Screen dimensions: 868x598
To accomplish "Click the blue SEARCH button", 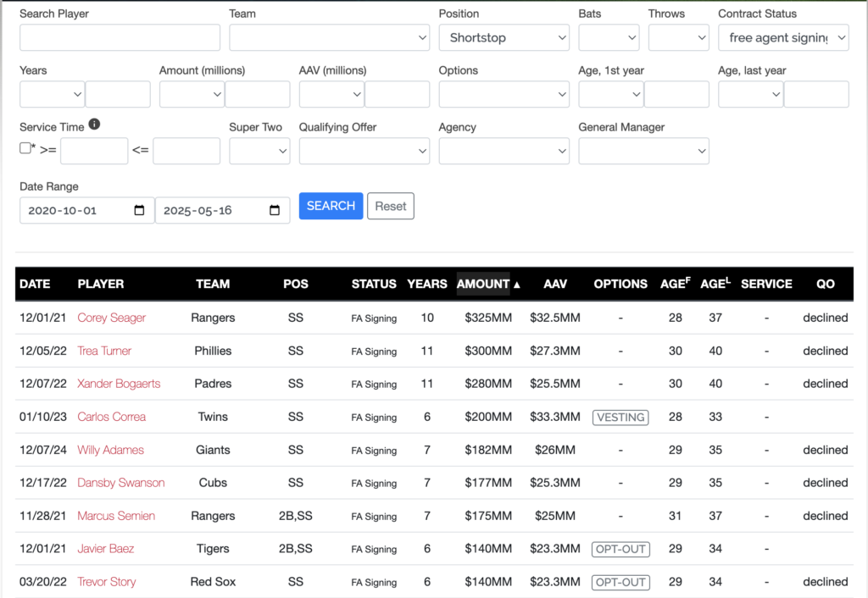I will (331, 206).
